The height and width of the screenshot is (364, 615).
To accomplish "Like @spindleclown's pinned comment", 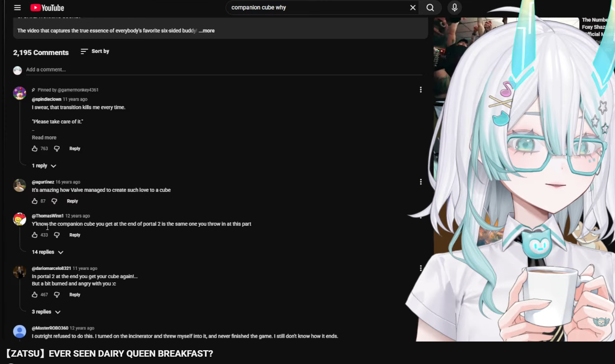I will 34,149.
